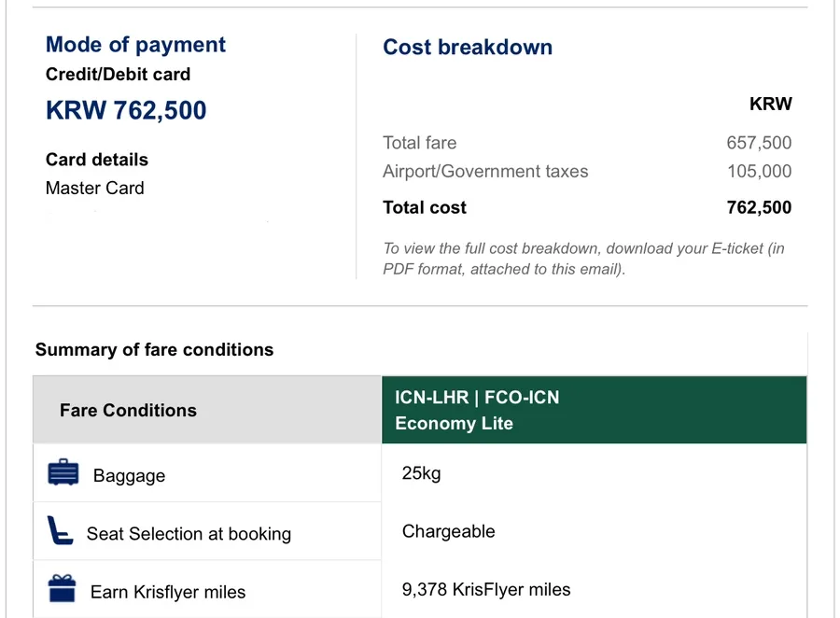Click the Airport/Government taxes label

[x=485, y=171]
